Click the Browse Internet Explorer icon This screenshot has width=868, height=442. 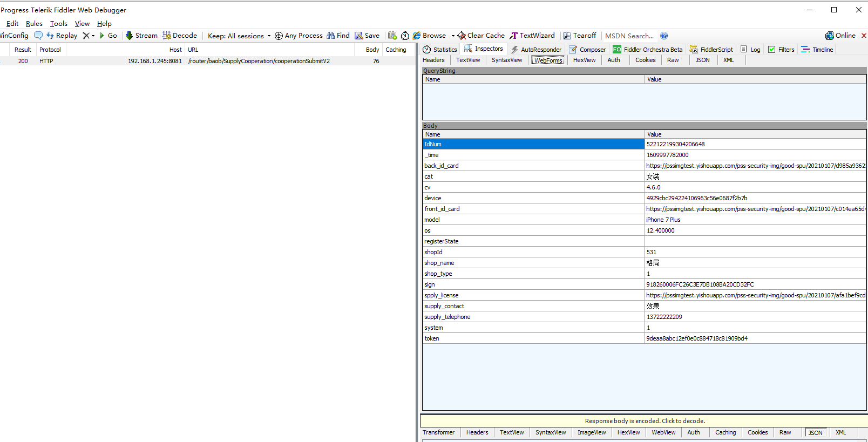coord(417,36)
